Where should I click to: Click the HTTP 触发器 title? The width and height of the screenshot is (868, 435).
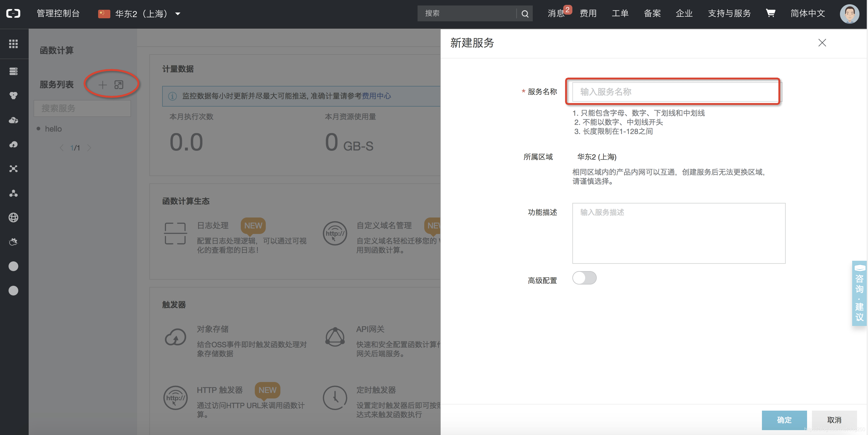[x=219, y=390]
